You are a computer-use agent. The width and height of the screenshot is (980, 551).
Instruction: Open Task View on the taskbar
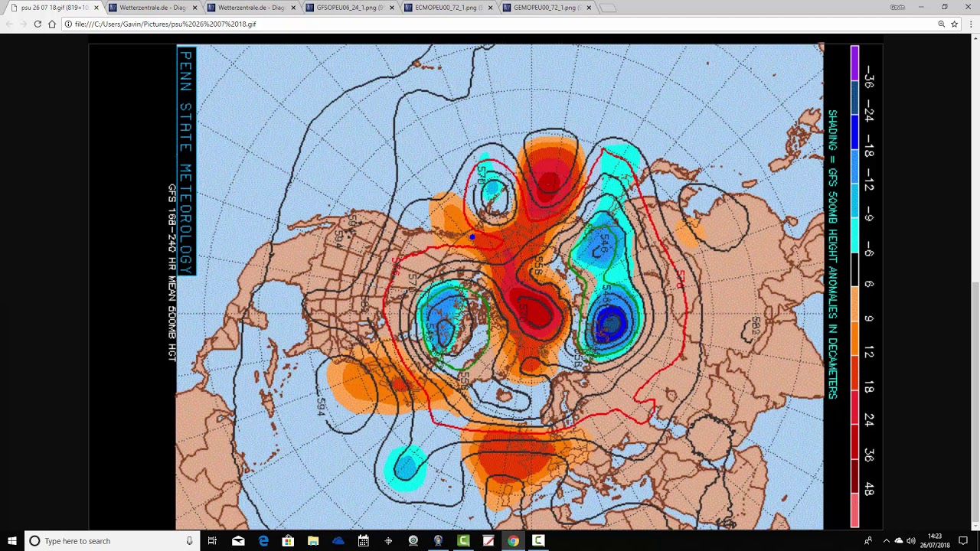click(x=212, y=541)
